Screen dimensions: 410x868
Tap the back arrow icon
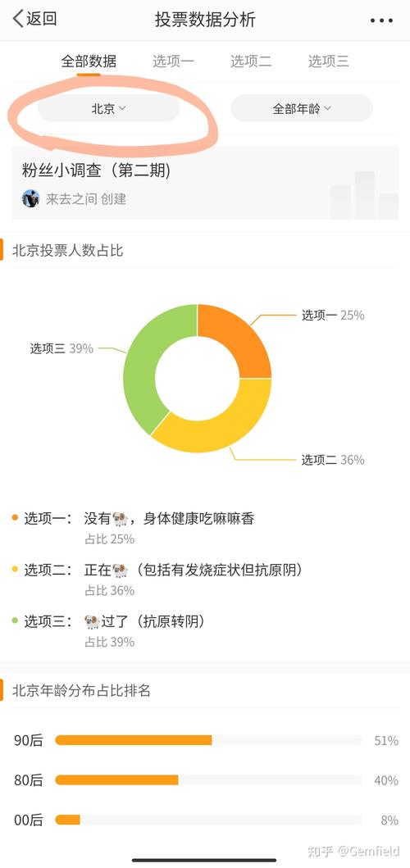pos(18,19)
